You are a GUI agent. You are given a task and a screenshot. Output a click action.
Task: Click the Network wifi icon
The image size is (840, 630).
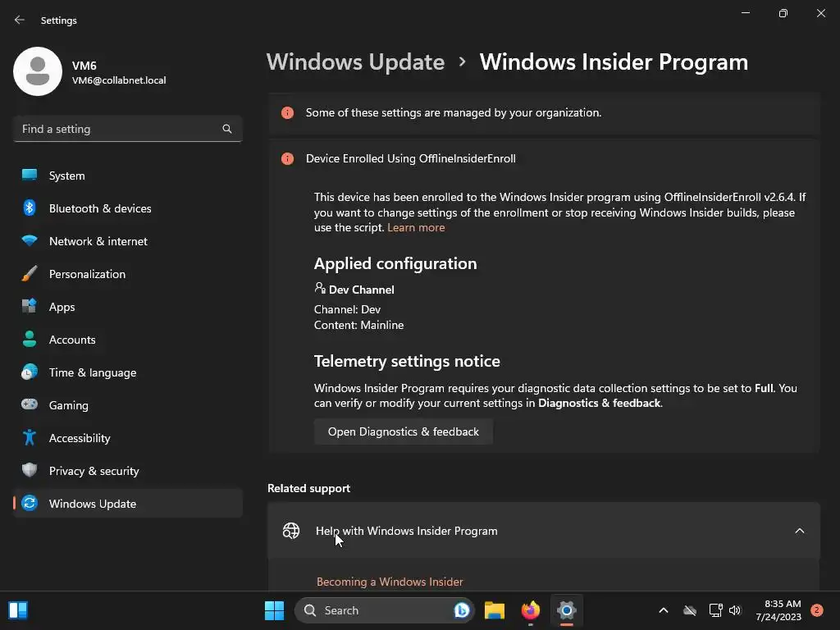click(30, 240)
